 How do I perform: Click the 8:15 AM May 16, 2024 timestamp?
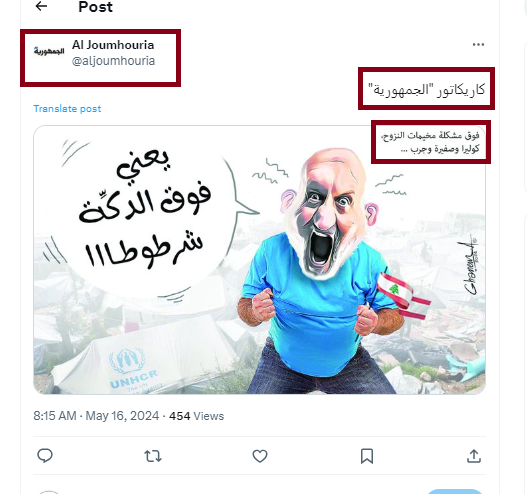[96, 416]
